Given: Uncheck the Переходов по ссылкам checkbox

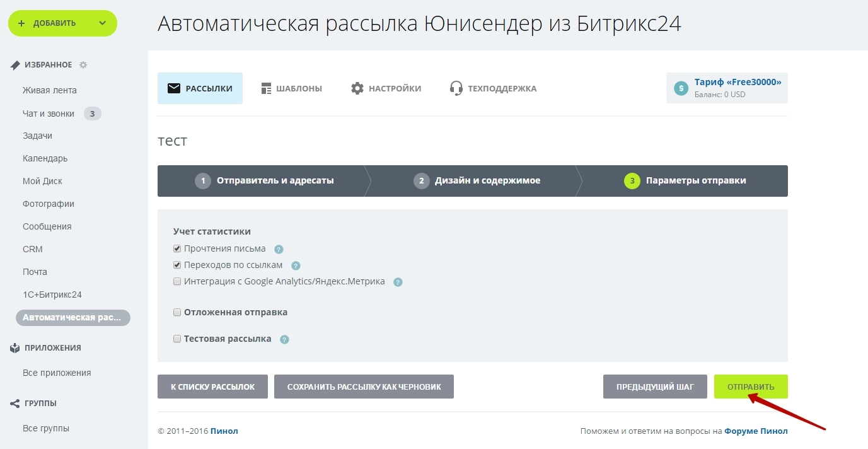Looking at the screenshot, I should (x=177, y=265).
